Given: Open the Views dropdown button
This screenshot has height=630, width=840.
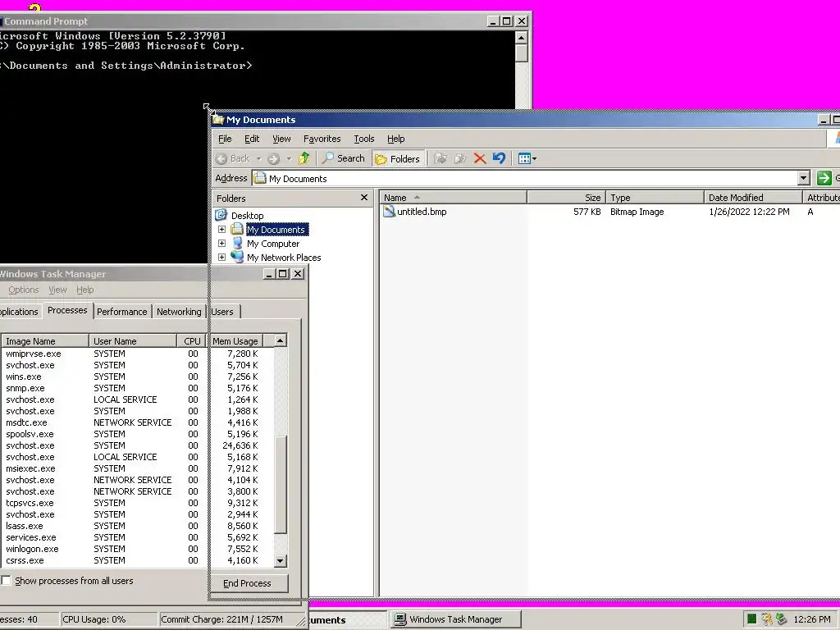Looking at the screenshot, I should (x=527, y=158).
